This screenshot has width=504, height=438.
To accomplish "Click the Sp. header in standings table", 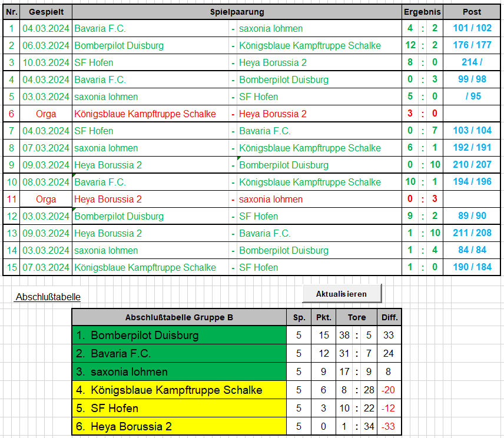I will point(299,317).
